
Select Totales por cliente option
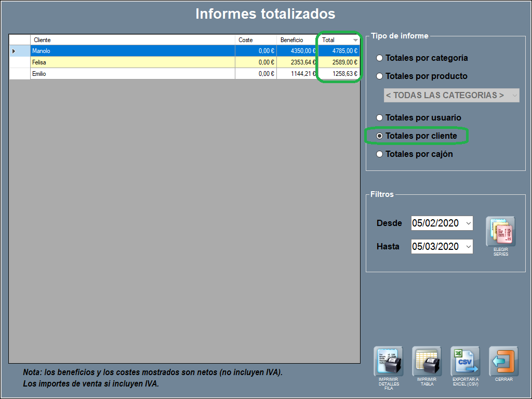380,136
